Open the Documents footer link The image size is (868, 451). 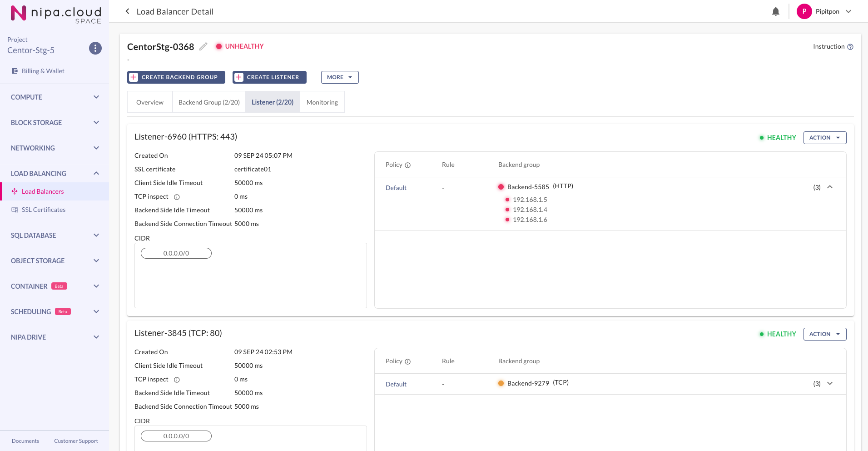tap(25, 441)
